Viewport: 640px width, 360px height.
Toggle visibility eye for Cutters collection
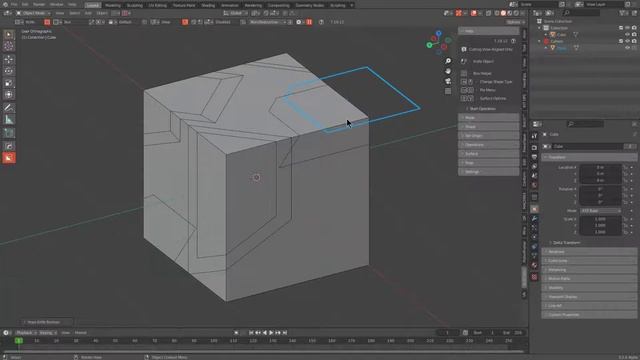627,41
